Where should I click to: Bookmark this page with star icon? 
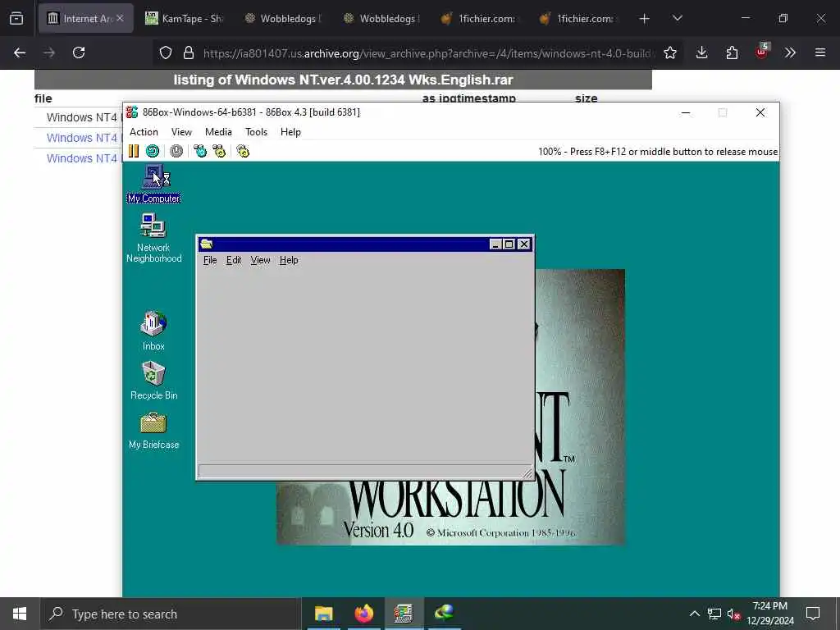(669, 52)
